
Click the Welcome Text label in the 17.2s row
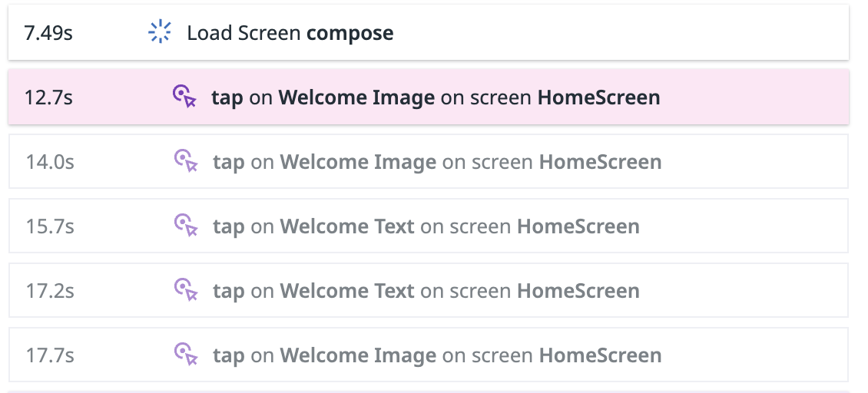pos(347,291)
